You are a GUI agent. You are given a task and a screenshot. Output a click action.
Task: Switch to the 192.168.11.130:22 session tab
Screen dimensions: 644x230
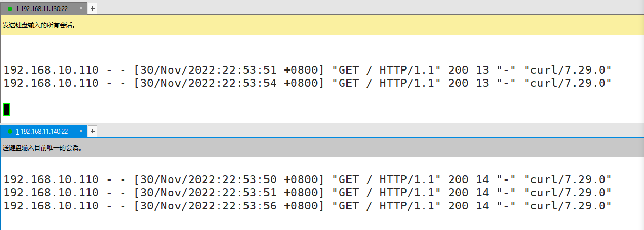point(44,9)
